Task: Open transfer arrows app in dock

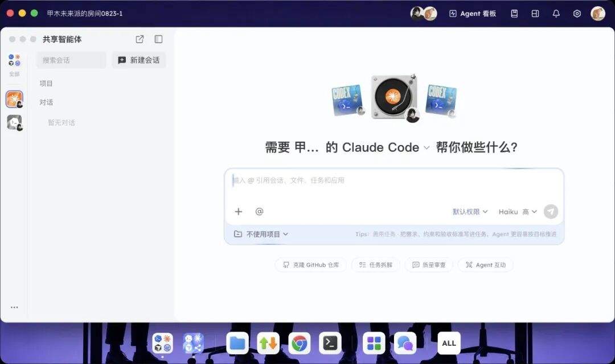Action: [x=268, y=343]
